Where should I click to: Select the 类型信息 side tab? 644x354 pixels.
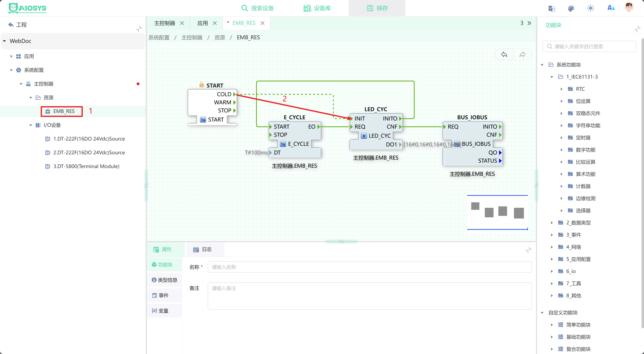(165, 280)
